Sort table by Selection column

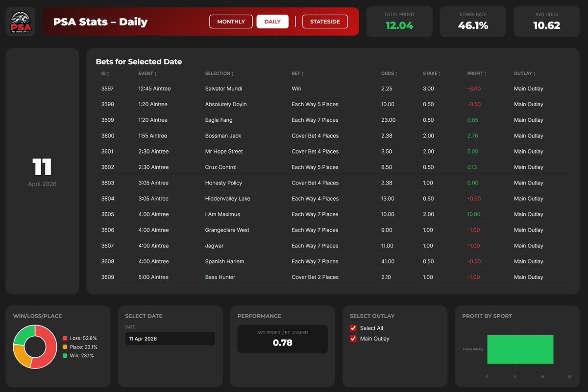pos(219,73)
